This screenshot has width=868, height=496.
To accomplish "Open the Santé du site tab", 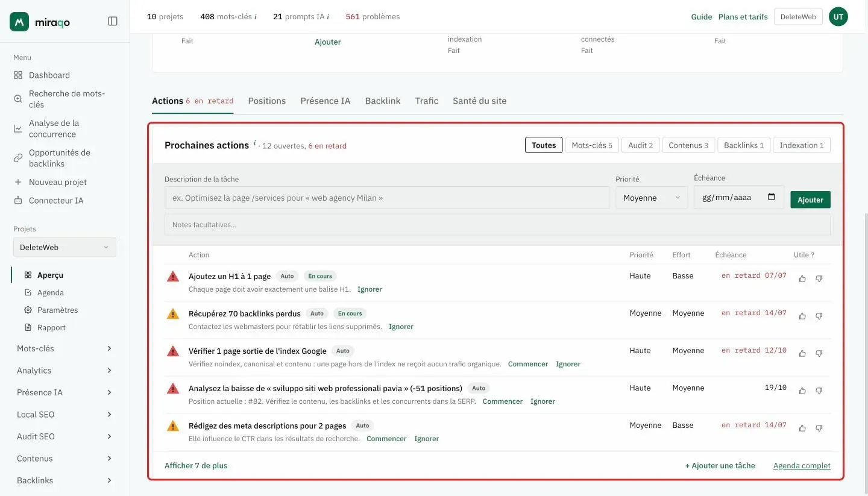I will click(480, 101).
